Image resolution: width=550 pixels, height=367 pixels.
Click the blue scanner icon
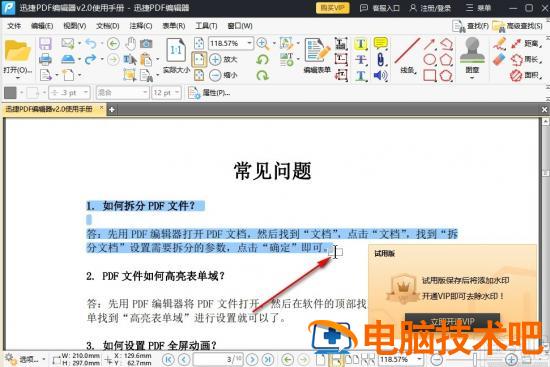click(68, 59)
